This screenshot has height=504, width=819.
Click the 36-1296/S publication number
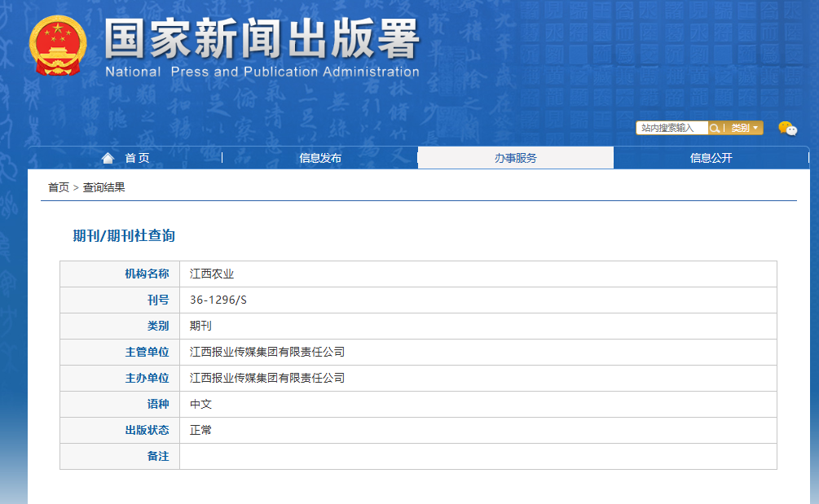(218, 300)
